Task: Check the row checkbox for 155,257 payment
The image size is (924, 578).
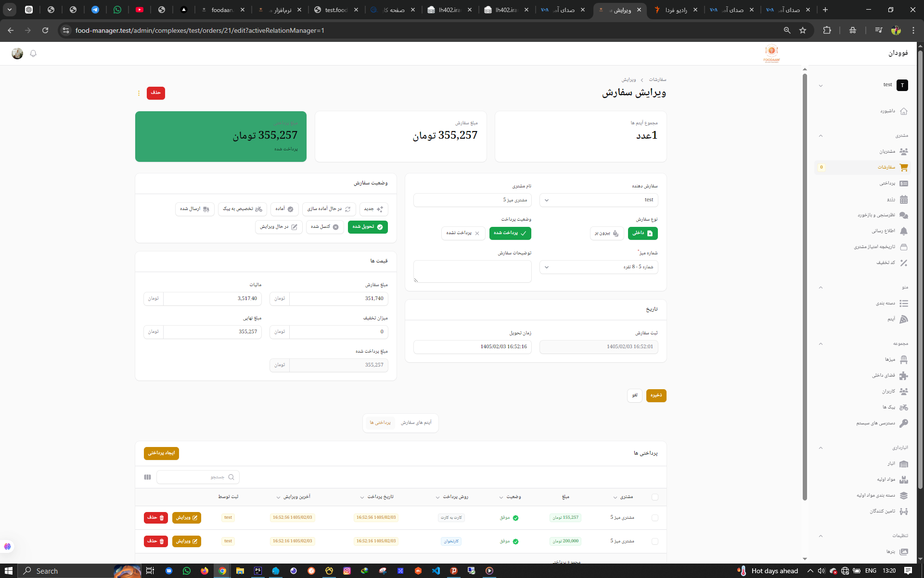Action: pyautogui.click(x=655, y=518)
